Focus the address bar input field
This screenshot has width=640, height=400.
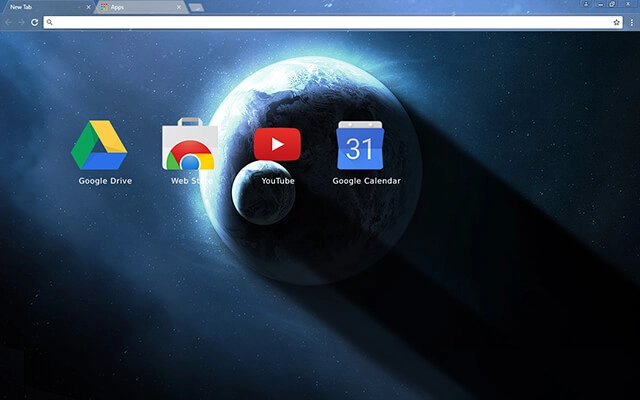[333, 22]
